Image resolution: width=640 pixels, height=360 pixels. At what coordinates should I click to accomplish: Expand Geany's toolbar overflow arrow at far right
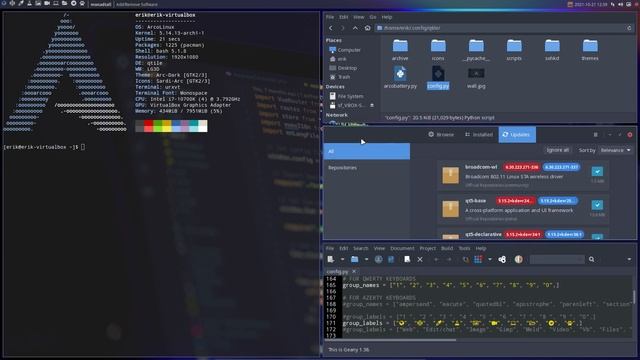(629, 259)
